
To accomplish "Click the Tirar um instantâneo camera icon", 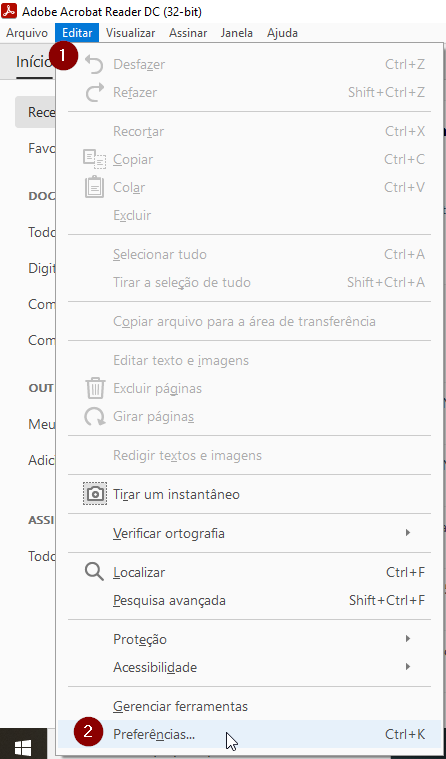I will (x=95, y=494).
